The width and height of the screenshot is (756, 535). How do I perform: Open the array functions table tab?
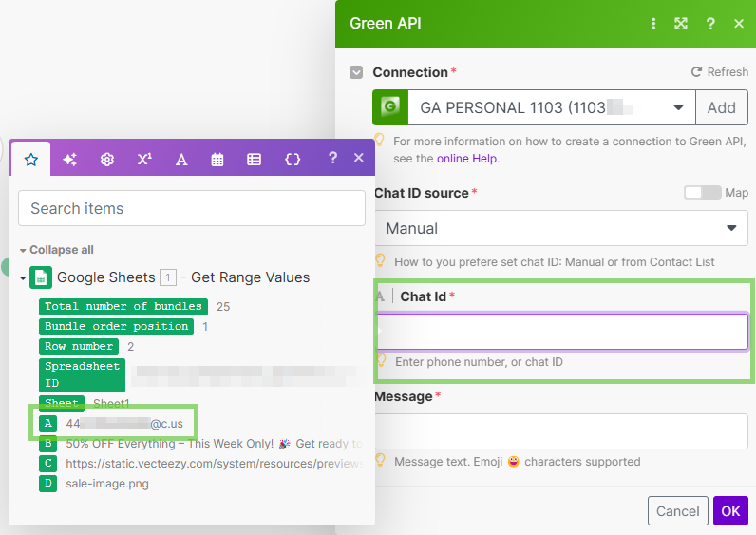[255, 160]
